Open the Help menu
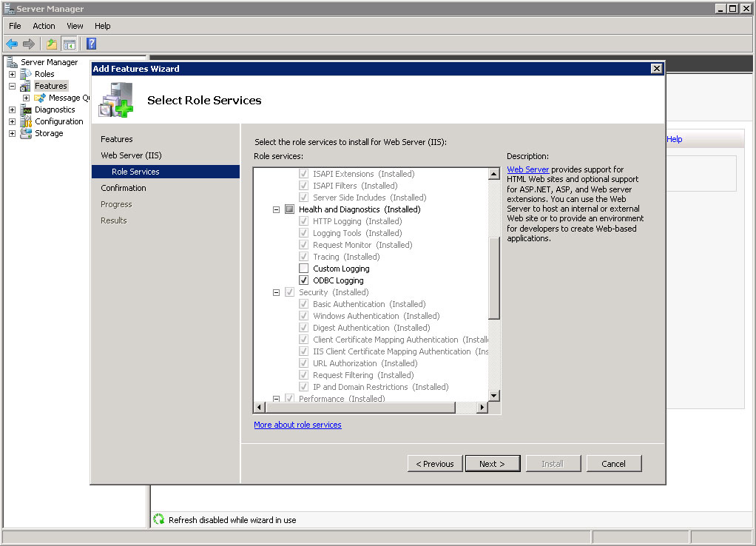 point(102,26)
